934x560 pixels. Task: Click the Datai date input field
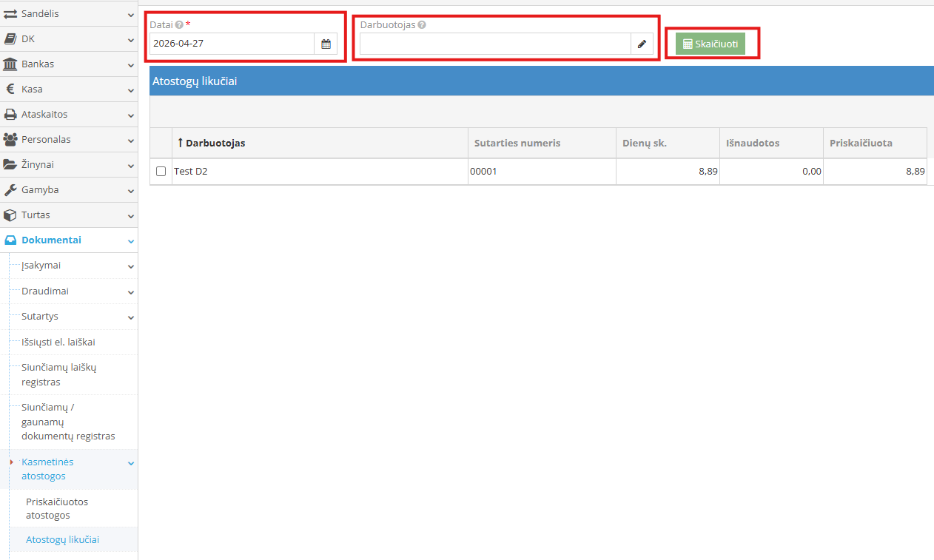click(x=232, y=44)
